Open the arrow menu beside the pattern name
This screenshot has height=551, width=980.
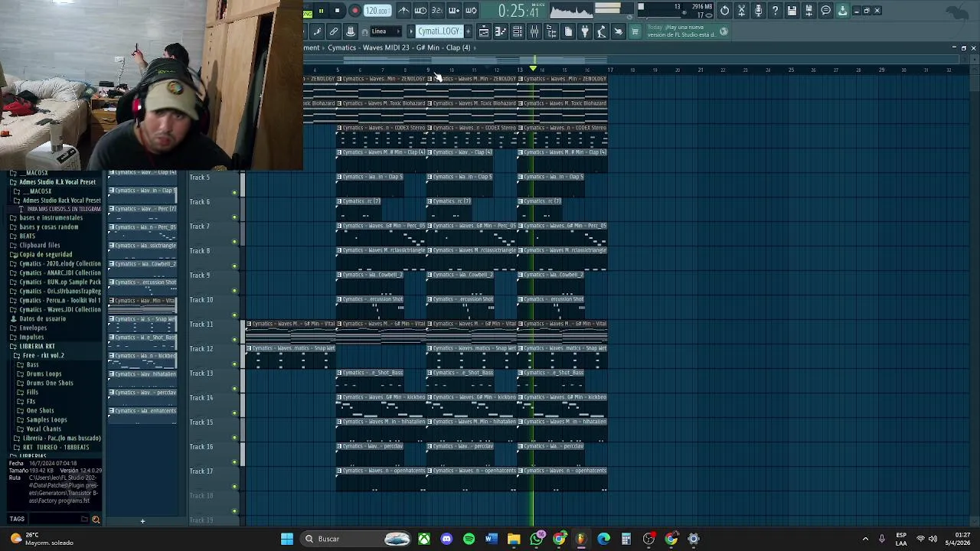(410, 31)
